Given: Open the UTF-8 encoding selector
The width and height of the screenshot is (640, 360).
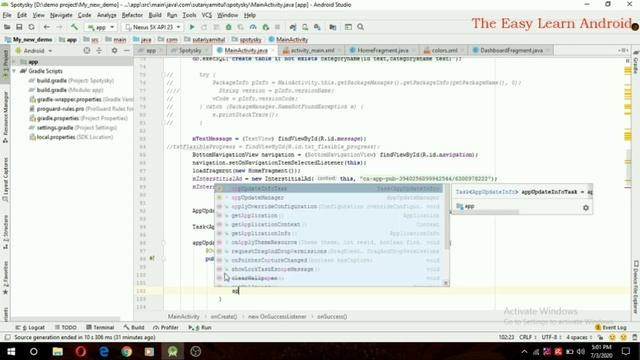Looking at the screenshot, I should [x=552, y=338].
